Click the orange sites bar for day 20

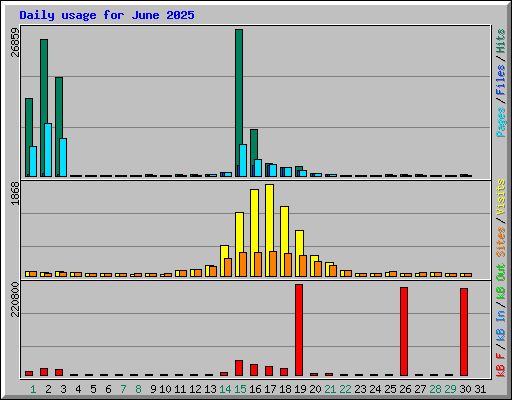[x=318, y=269]
